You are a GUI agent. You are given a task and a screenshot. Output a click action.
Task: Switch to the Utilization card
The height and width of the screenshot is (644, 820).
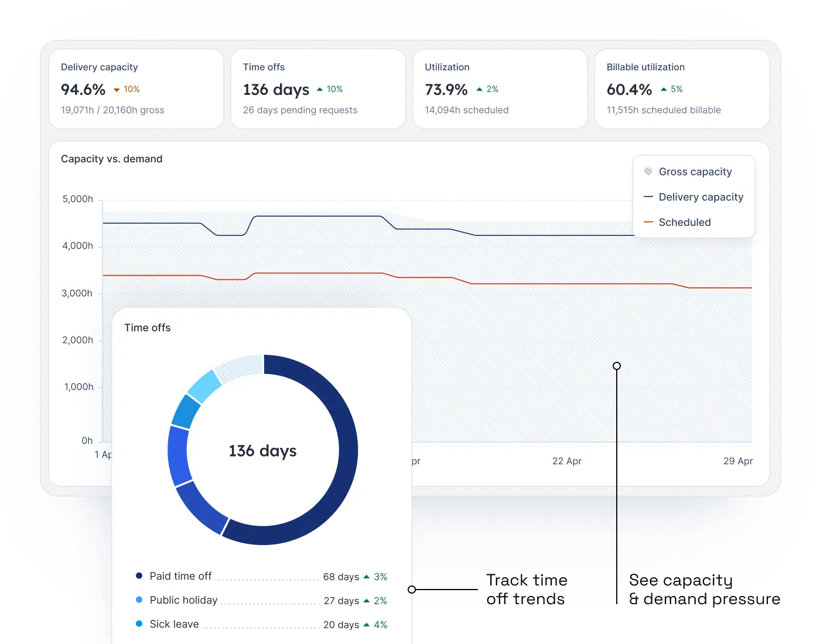point(500,88)
